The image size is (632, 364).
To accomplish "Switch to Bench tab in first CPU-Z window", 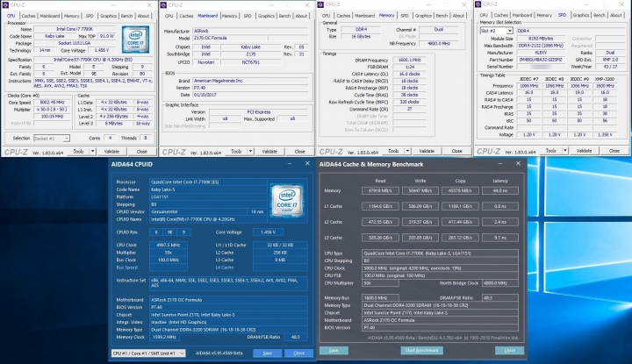I will tap(126, 16).
